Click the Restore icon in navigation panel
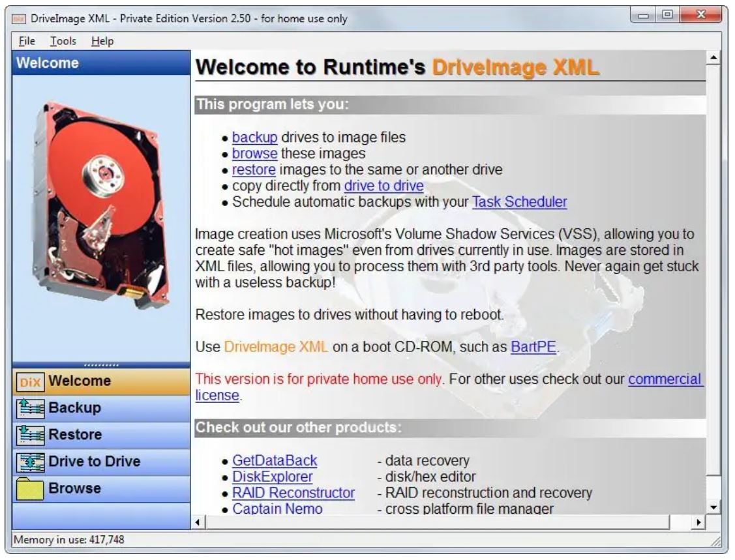The height and width of the screenshot is (560, 735). (x=29, y=435)
